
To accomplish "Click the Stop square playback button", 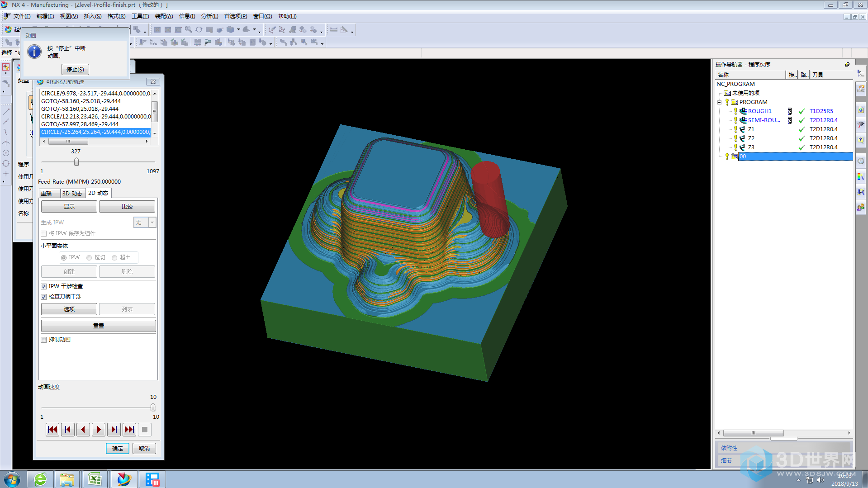I will pos(145,430).
